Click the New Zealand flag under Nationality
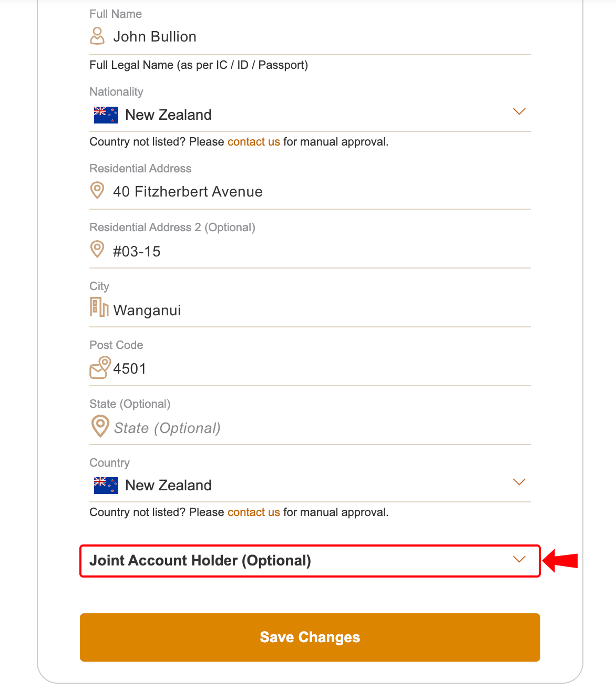This screenshot has height=700, width=616. click(x=106, y=115)
